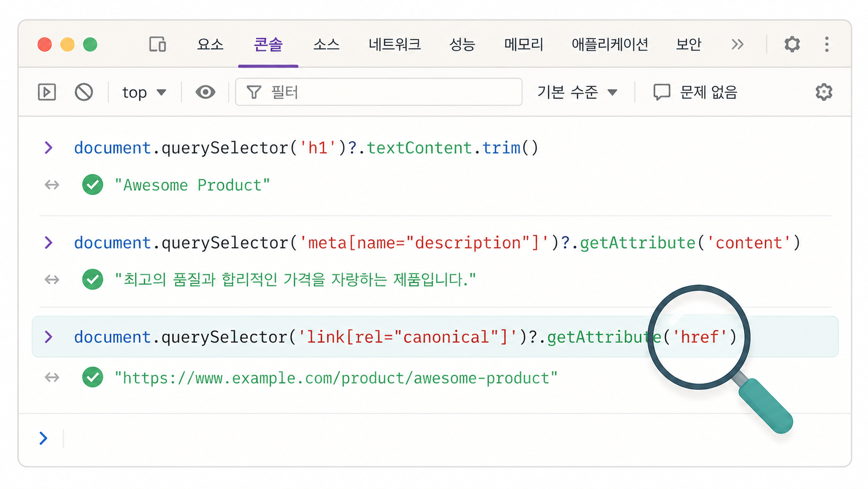This screenshot has width=868, height=489.
Task: Switch to the 네트워크 tab
Action: pyautogui.click(x=395, y=44)
